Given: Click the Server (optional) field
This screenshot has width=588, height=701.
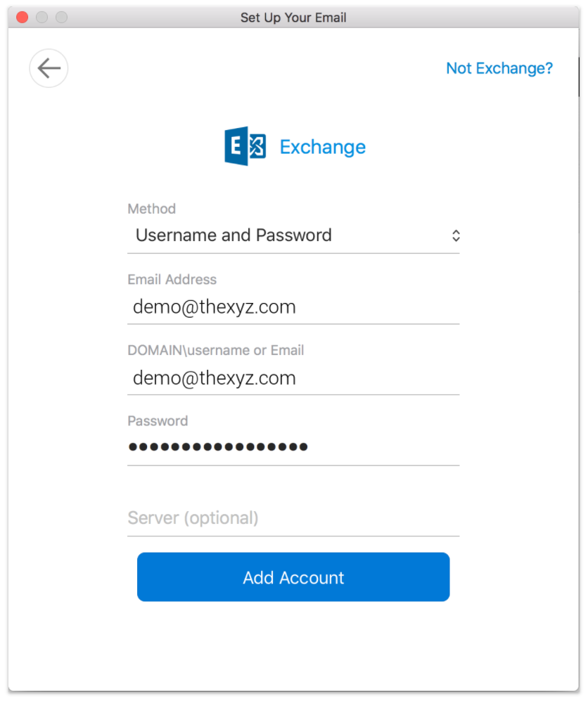Looking at the screenshot, I should [293, 518].
